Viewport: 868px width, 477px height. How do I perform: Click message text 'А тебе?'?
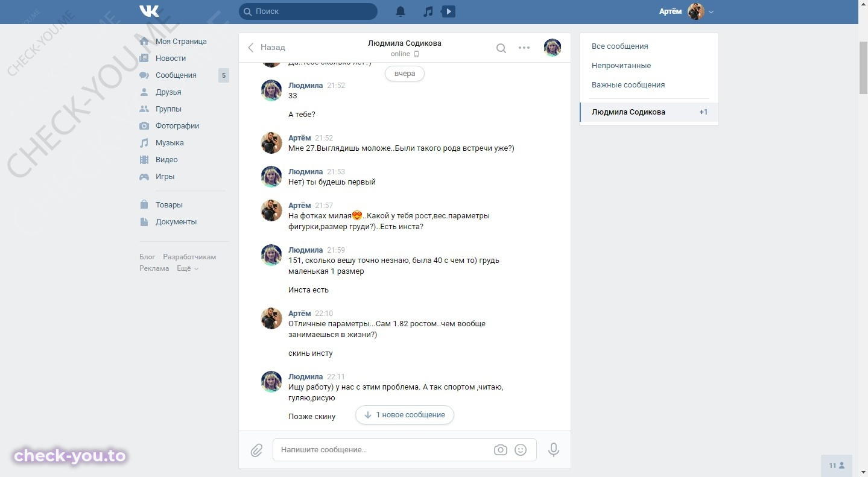click(302, 115)
